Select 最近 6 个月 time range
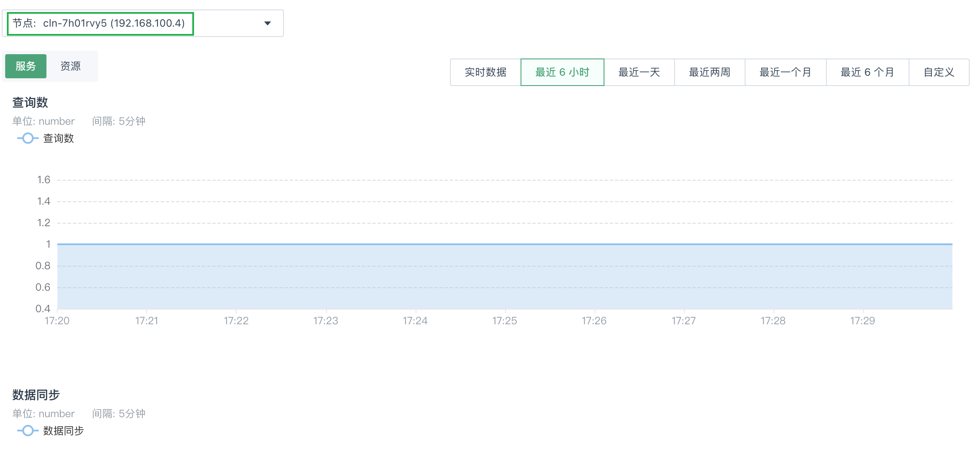 [x=866, y=72]
